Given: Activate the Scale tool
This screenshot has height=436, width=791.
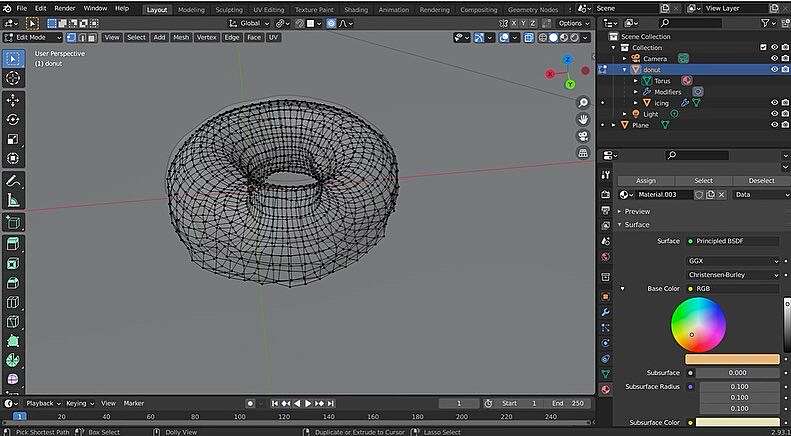Looking at the screenshot, I should tap(14, 139).
